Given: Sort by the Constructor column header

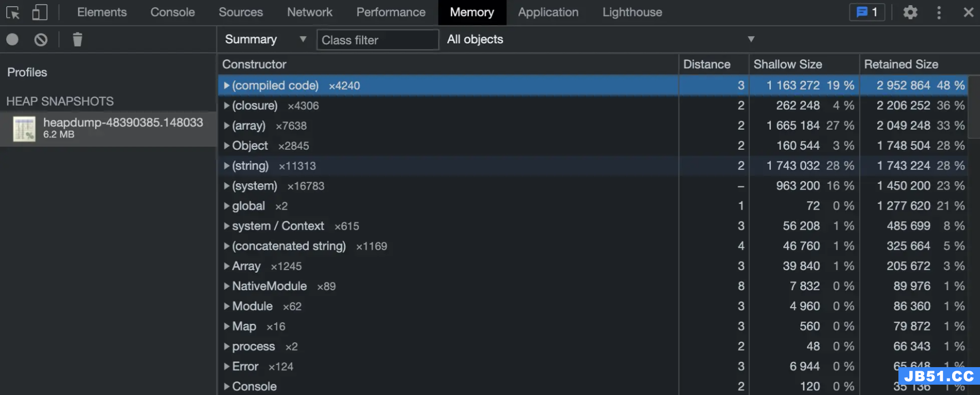Looking at the screenshot, I should pos(448,64).
